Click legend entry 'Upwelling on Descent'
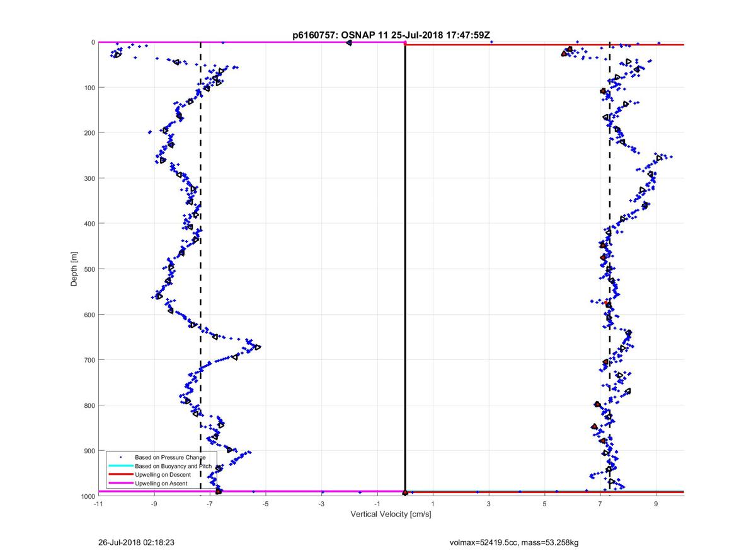756x558 pixels. [163, 474]
